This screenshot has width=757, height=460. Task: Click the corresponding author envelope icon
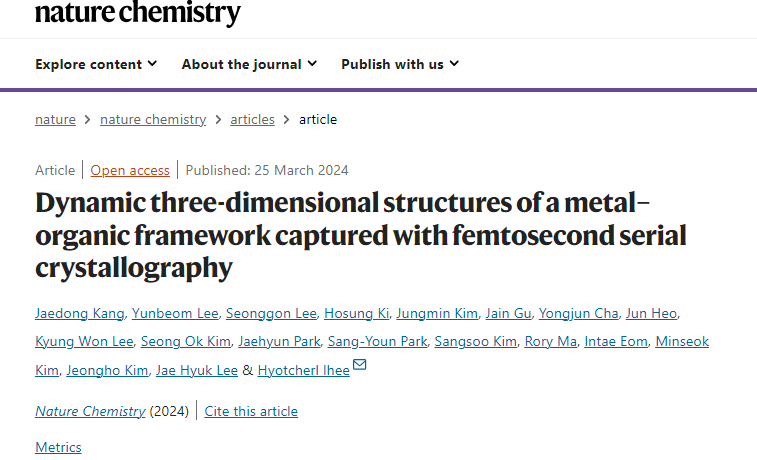point(360,364)
